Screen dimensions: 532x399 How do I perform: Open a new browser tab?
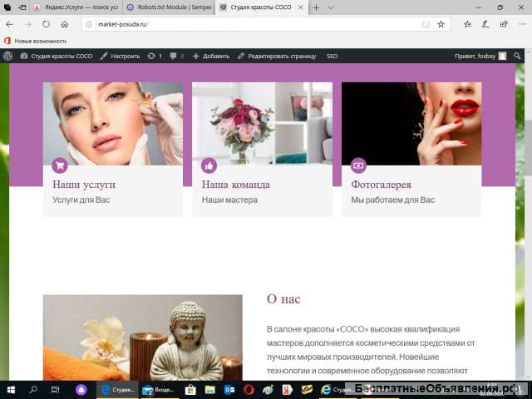(x=316, y=7)
